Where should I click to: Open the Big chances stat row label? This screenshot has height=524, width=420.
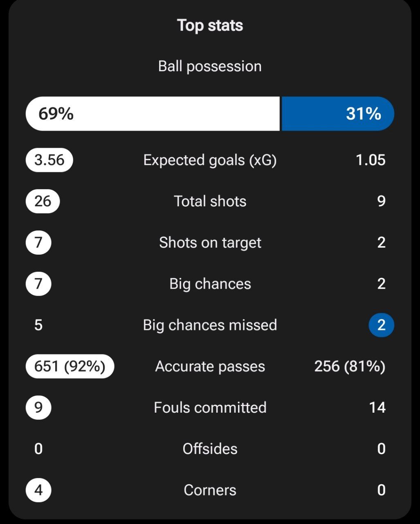coord(210,284)
